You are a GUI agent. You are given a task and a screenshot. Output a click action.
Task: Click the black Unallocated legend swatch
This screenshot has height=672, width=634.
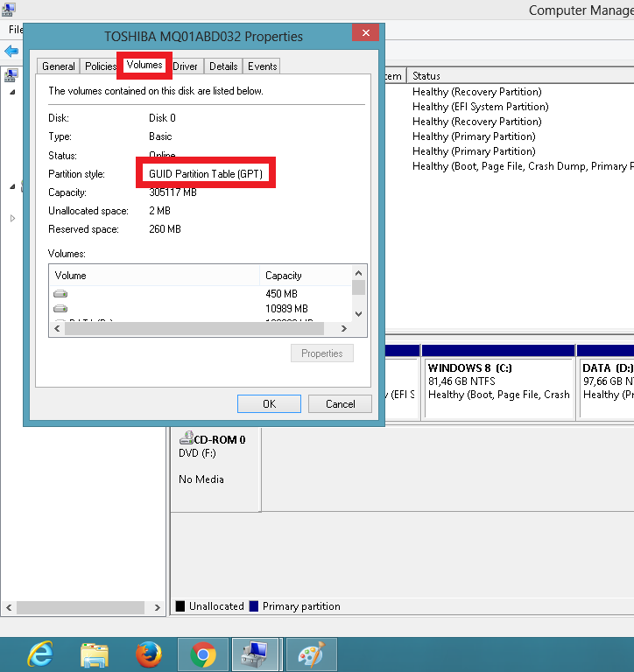point(180,606)
